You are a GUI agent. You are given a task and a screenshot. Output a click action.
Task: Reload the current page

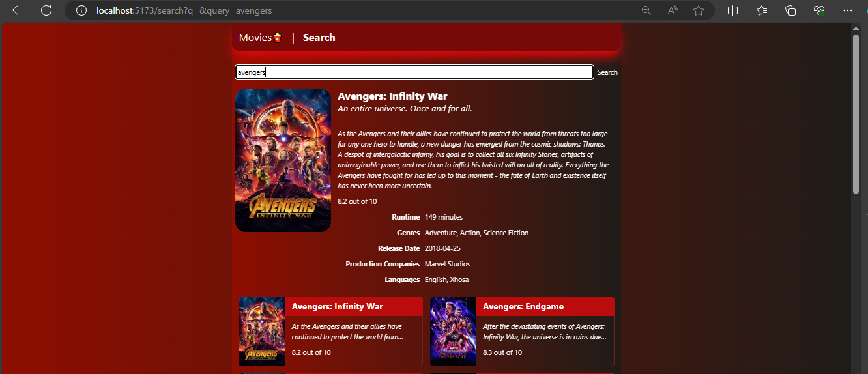pos(46,10)
